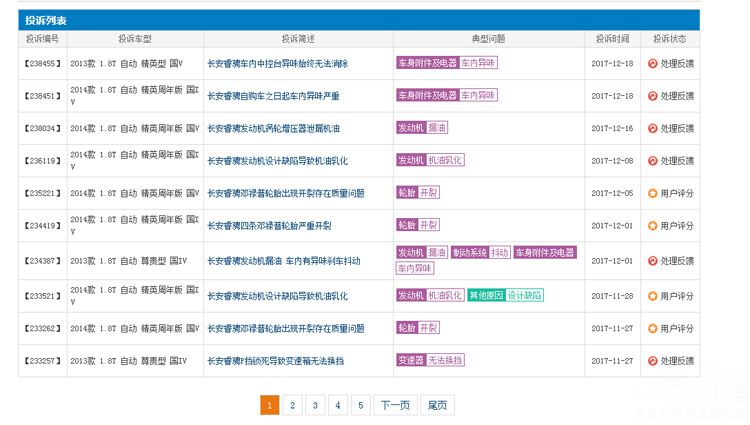
Task: Open complaint link in row 233262
Action: (286, 329)
